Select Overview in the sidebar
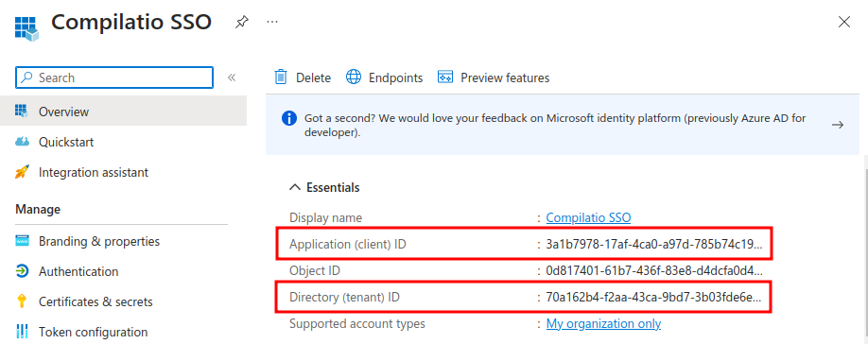 [124, 112]
